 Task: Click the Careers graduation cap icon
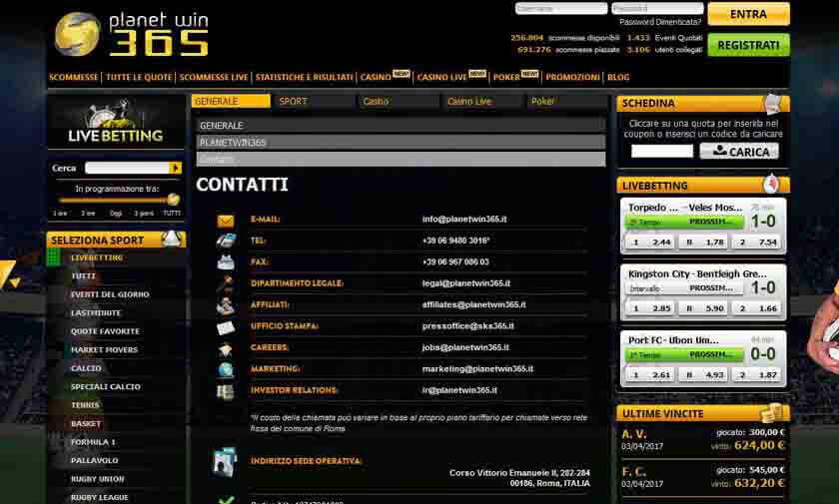tap(226, 348)
